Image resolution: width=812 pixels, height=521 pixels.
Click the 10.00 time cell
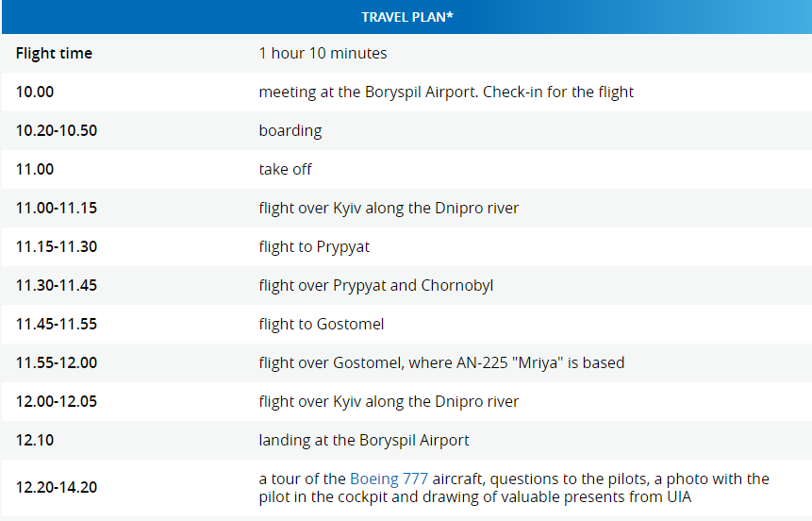tap(35, 92)
